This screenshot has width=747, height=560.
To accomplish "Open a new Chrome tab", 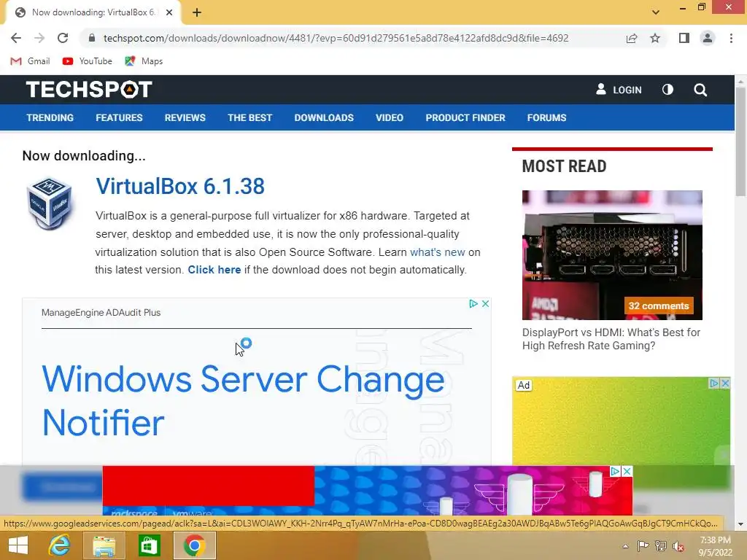I will click(197, 12).
